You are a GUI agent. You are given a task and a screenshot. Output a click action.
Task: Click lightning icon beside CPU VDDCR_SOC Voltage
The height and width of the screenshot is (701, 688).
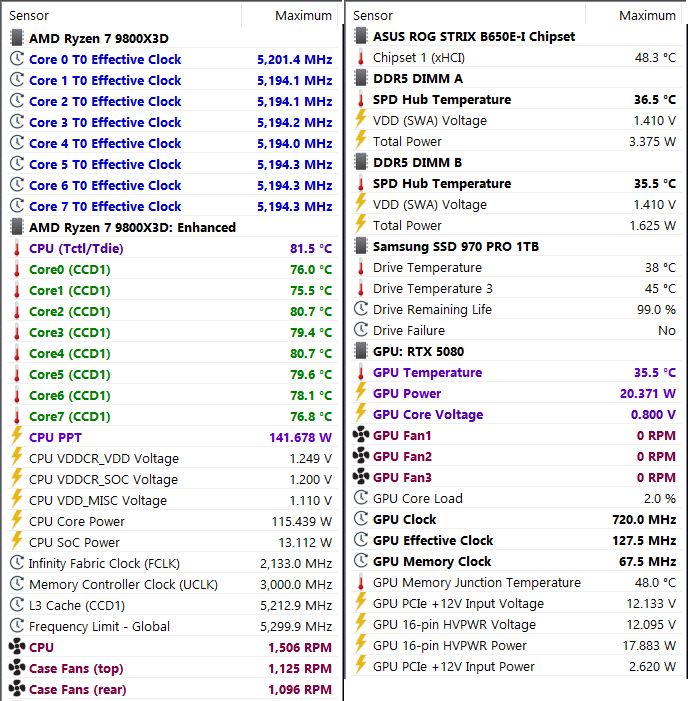pos(17,477)
